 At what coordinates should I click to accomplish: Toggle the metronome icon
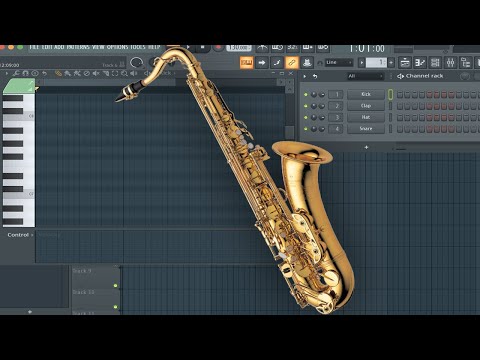[262, 48]
